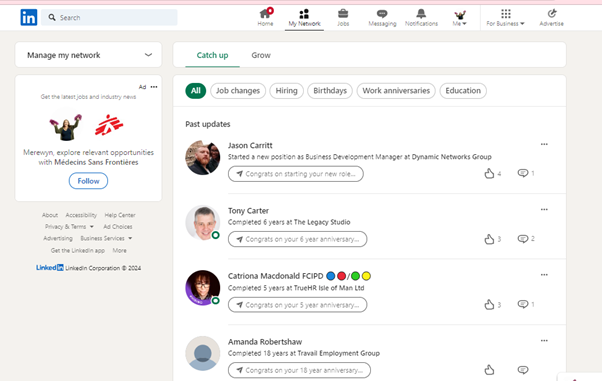Open more options for Amanda Robertshaw's update
Screen dimensions: 602x381
[544, 341]
